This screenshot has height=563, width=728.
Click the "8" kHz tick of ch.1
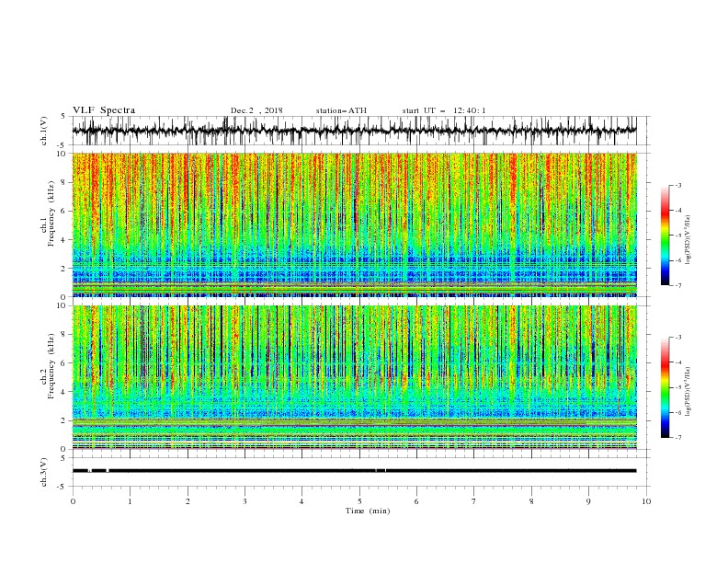coord(64,182)
